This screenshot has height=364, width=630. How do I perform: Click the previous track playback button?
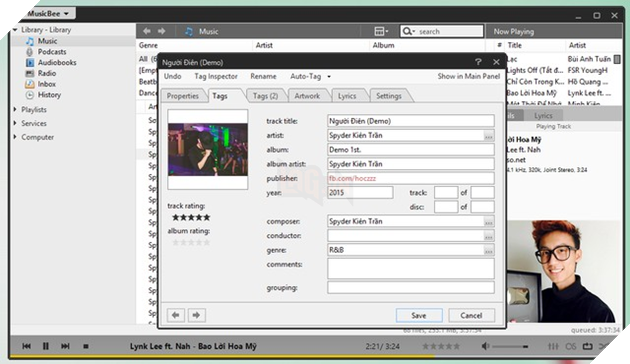(27, 346)
